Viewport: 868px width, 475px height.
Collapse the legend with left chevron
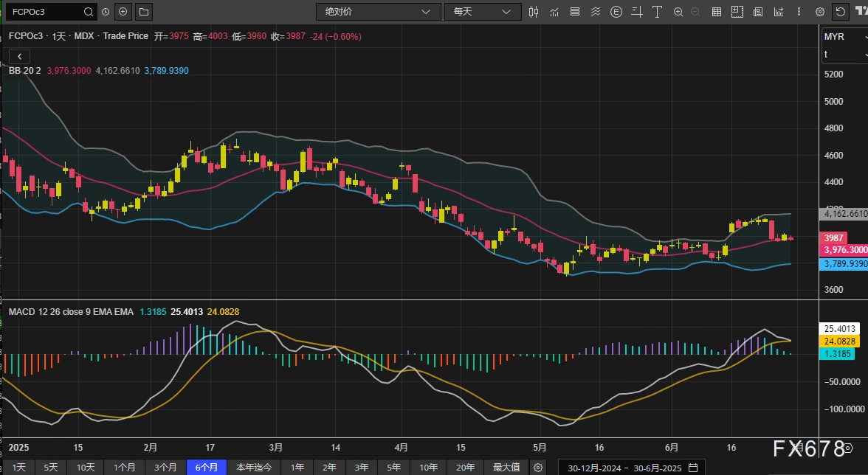pos(19,56)
